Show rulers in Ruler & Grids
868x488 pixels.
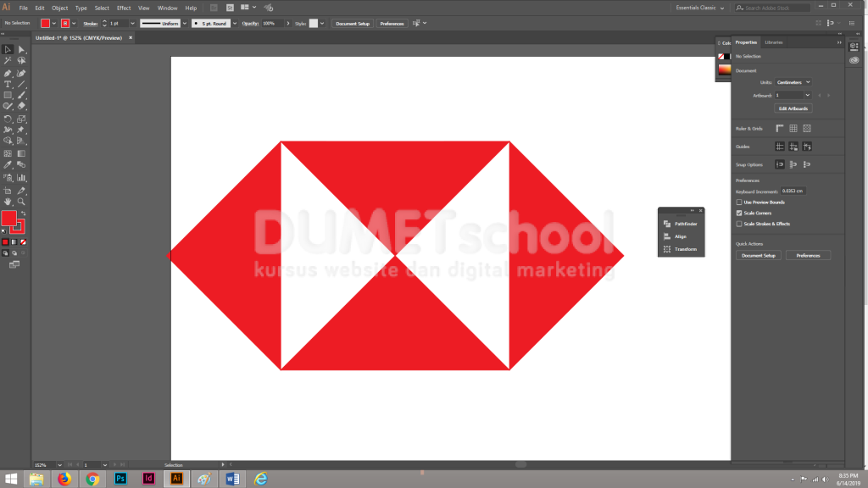[780, 129]
